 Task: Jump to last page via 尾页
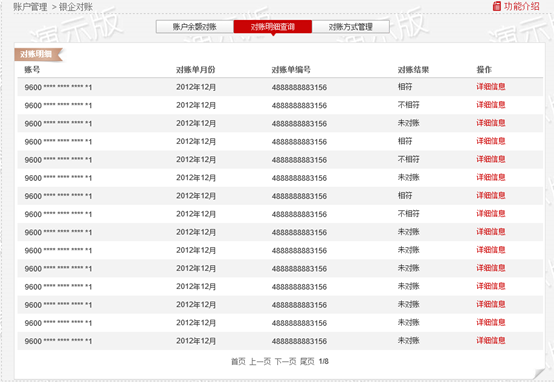click(307, 362)
